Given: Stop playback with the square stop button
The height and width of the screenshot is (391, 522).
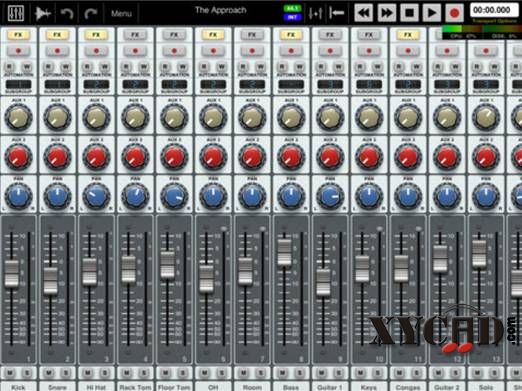Looking at the screenshot, I should (x=409, y=13).
